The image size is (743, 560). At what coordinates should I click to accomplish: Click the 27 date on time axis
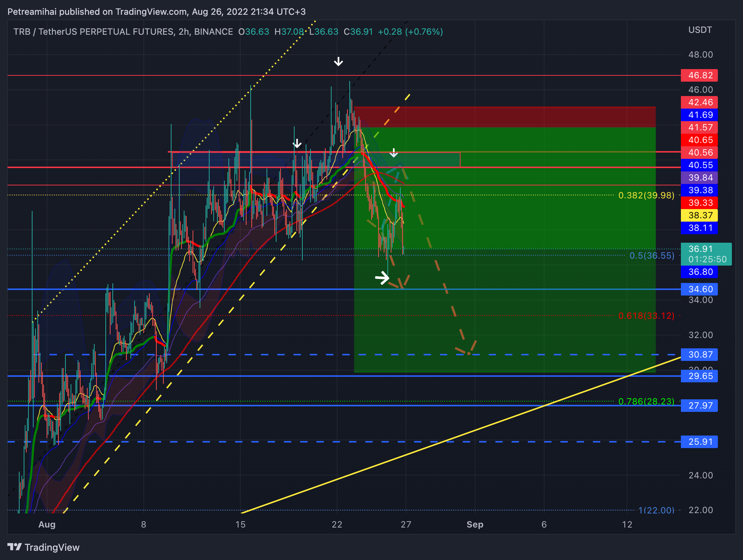click(406, 524)
